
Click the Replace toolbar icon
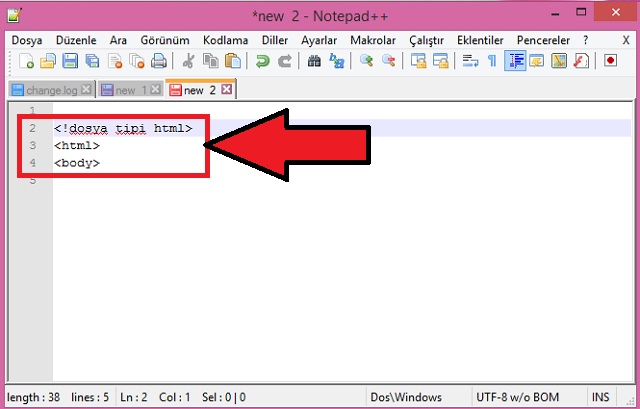click(x=337, y=61)
